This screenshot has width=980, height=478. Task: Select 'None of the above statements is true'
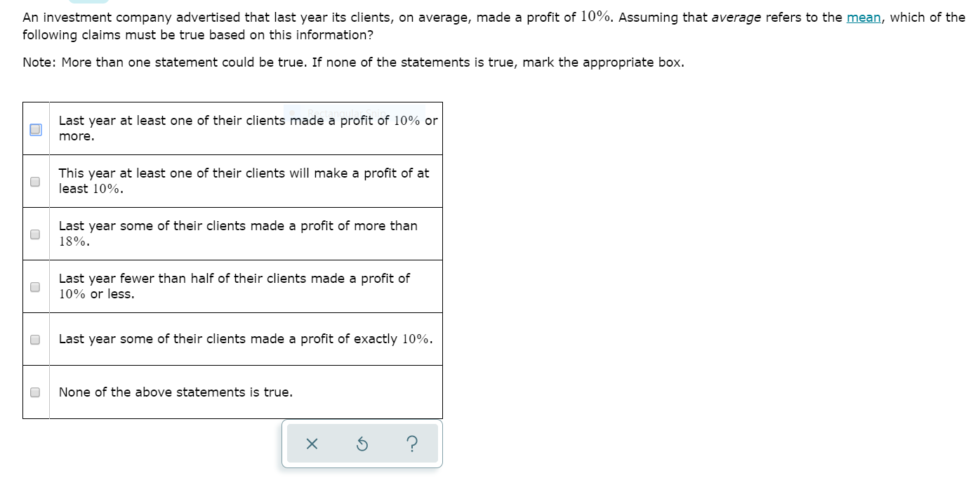point(35,392)
